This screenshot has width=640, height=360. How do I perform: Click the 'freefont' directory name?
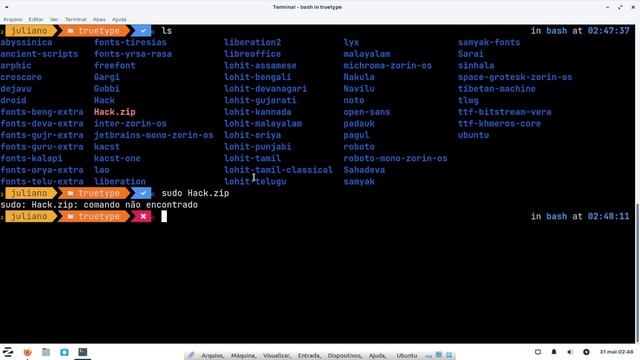coord(114,65)
